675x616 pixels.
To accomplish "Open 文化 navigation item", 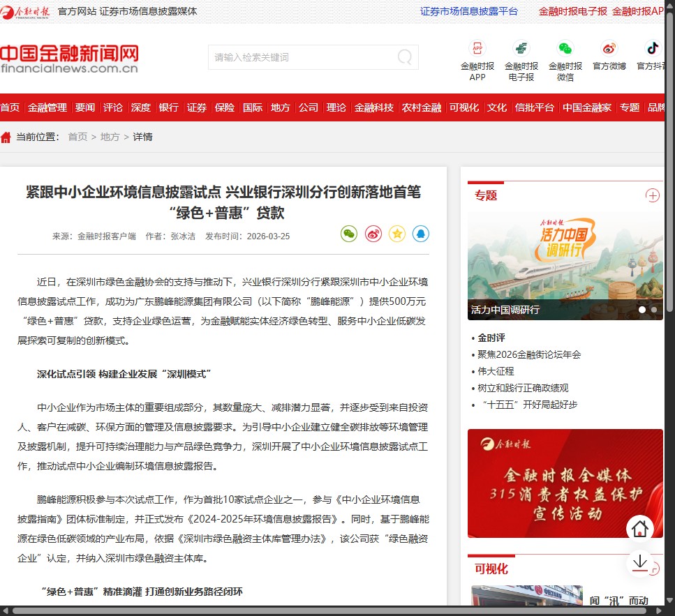I will coord(497,107).
